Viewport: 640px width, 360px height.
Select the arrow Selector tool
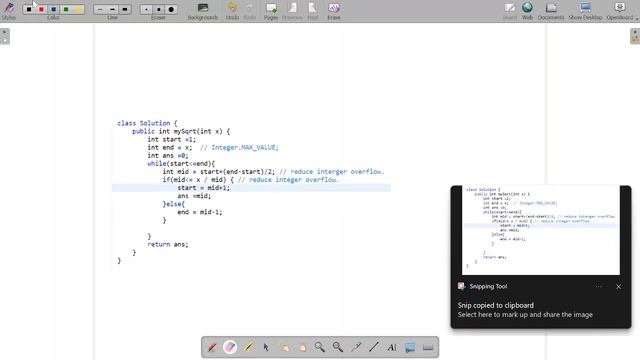(x=266, y=347)
